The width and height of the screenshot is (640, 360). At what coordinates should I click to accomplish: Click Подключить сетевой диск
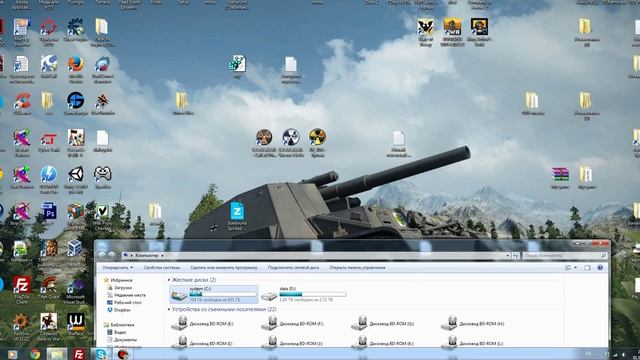[x=293, y=268]
